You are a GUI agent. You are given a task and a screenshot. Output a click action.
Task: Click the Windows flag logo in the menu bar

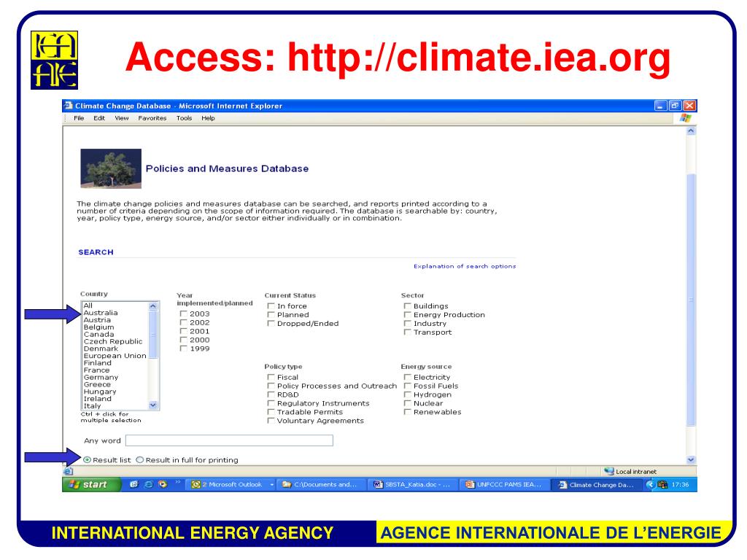(686, 117)
